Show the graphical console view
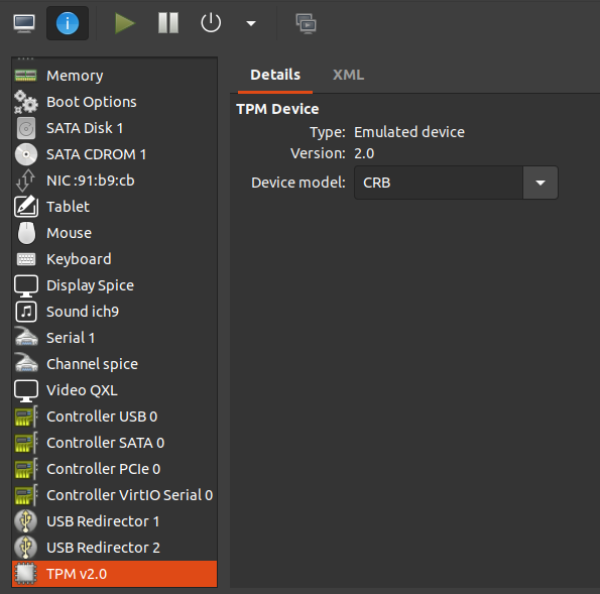 24,23
